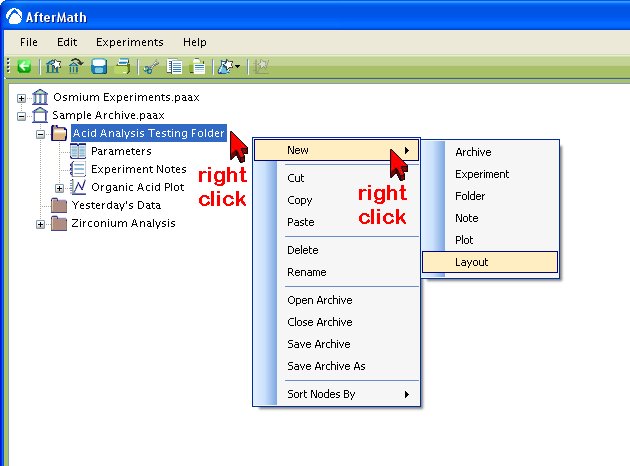Open the Edit menu
The image size is (630, 466).
[x=67, y=42]
